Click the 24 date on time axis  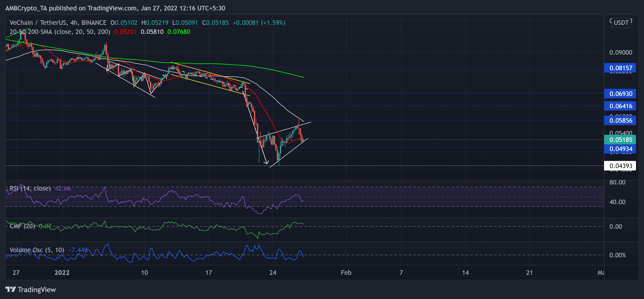[273, 272]
